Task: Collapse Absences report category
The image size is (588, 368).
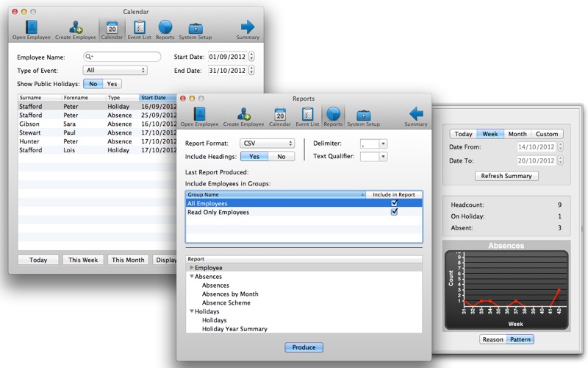Action: [192, 277]
